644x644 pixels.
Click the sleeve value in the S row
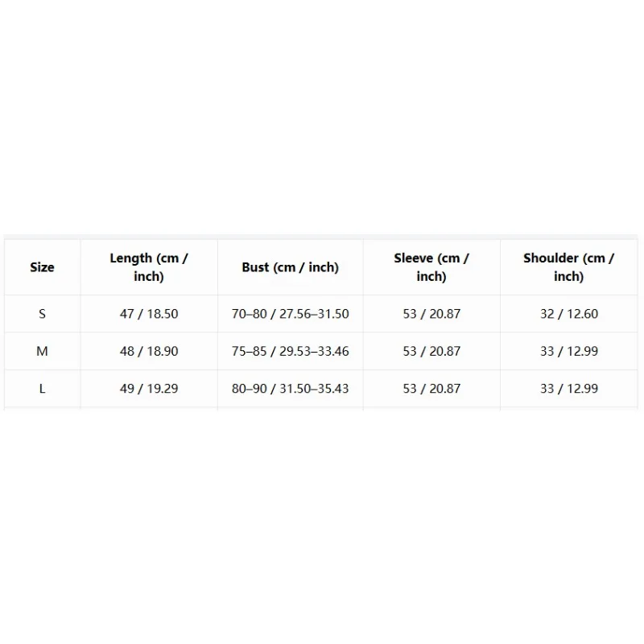coord(431,314)
